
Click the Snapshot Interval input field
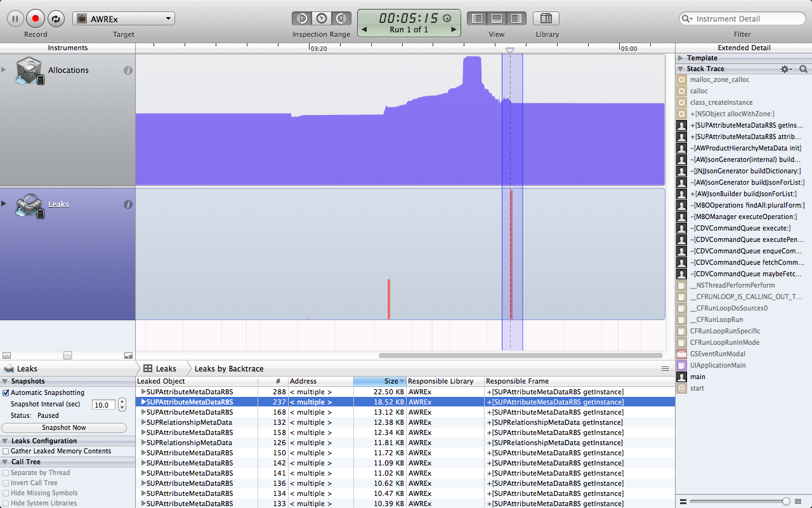(x=103, y=404)
